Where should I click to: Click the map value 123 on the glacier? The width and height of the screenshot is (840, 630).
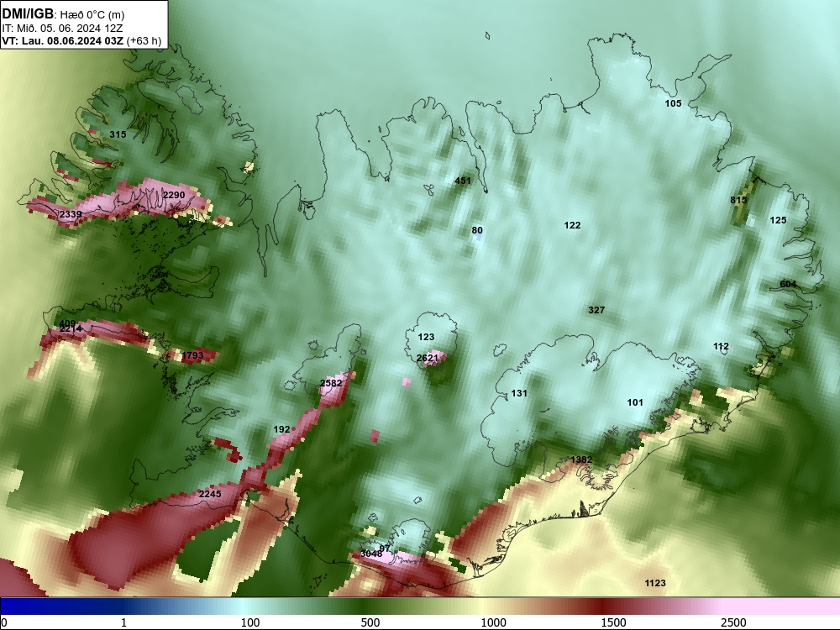point(426,337)
